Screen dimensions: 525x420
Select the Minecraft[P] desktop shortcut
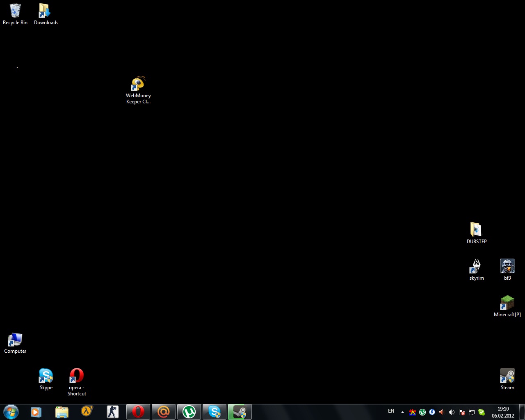click(x=507, y=306)
